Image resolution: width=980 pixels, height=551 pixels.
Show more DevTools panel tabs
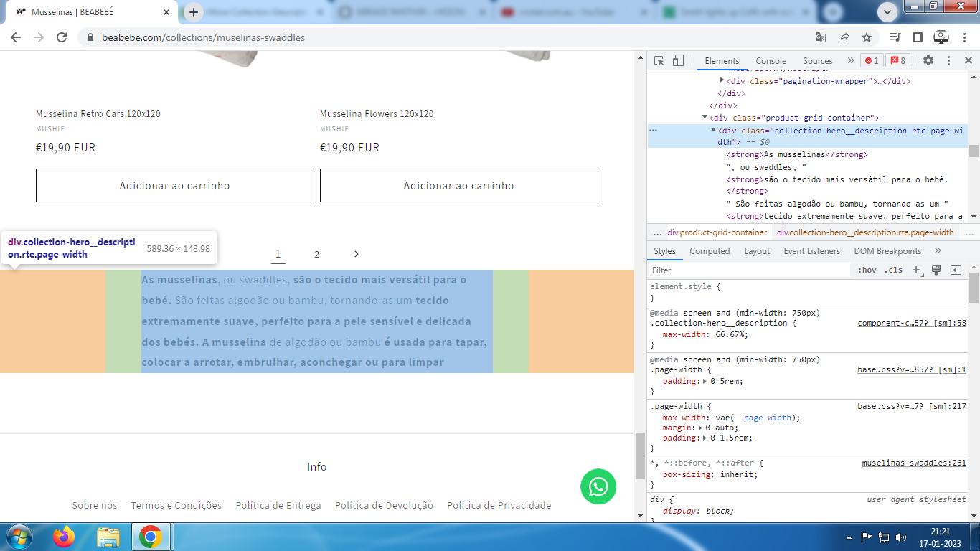(x=851, y=61)
